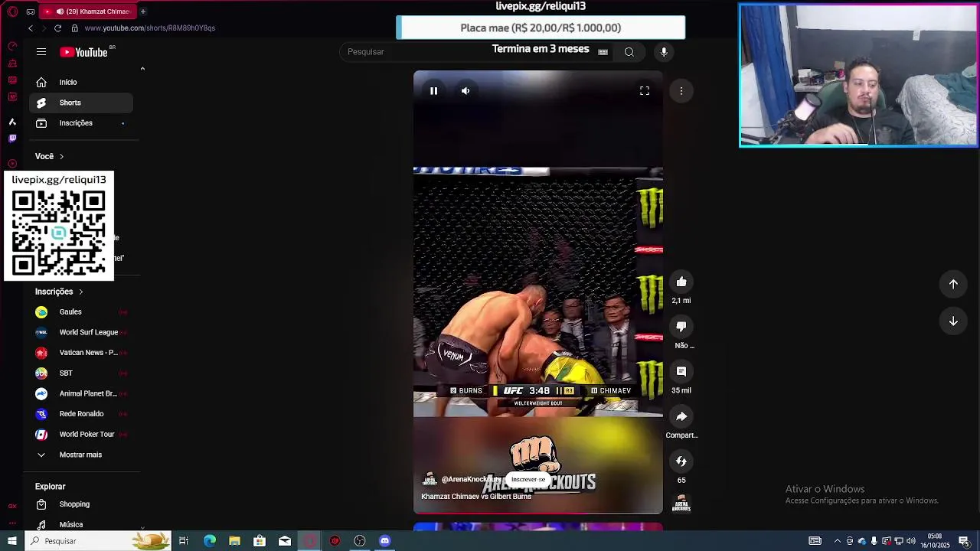This screenshot has height=551, width=980.
Task: Open the Windows Start menu
Action: 12,541
